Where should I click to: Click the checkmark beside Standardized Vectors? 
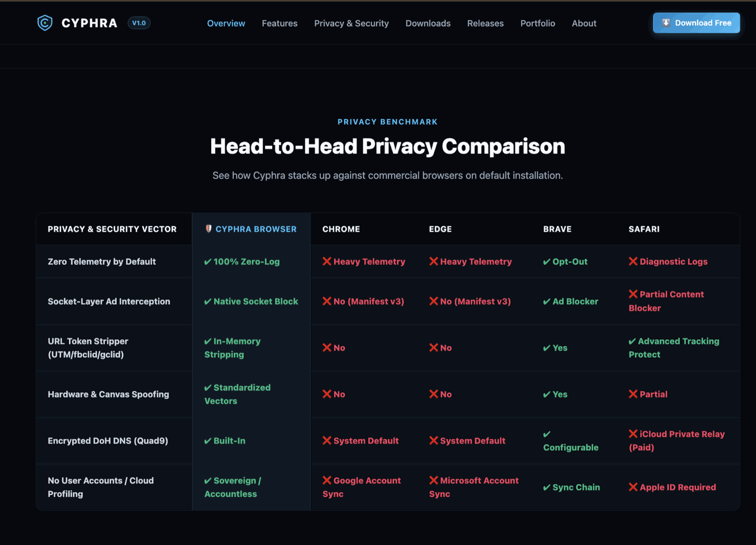pyautogui.click(x=208, y=388)
